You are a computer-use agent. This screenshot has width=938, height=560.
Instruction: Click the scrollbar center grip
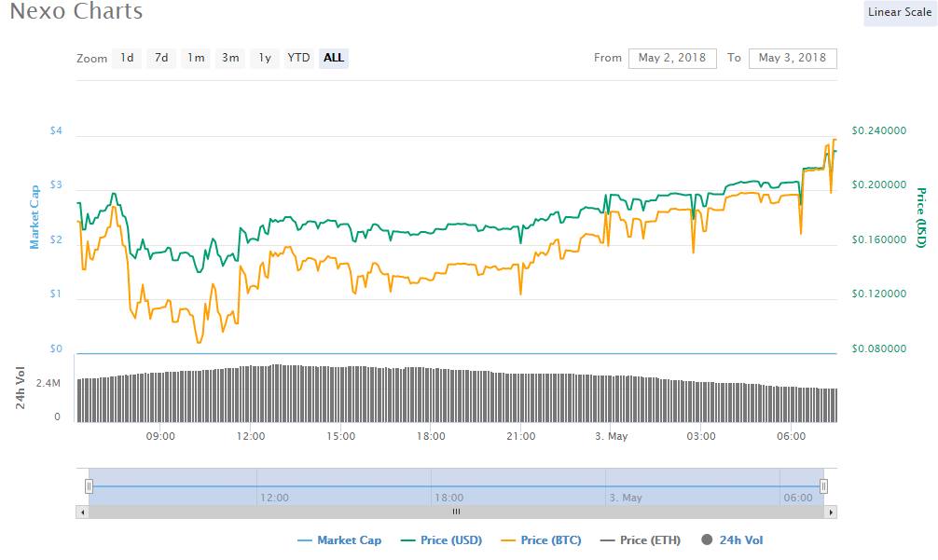[456, 512]
